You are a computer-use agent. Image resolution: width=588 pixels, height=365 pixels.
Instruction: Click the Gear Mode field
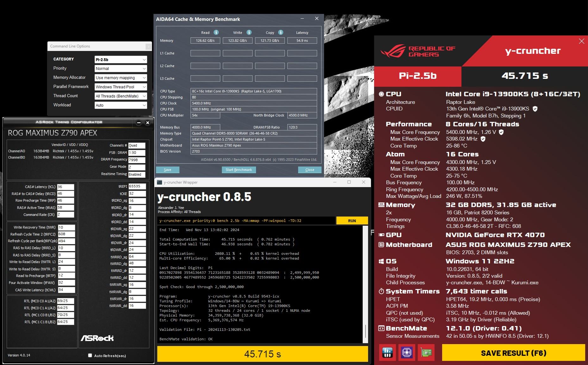pyautogui.click(x=137, y=167)
